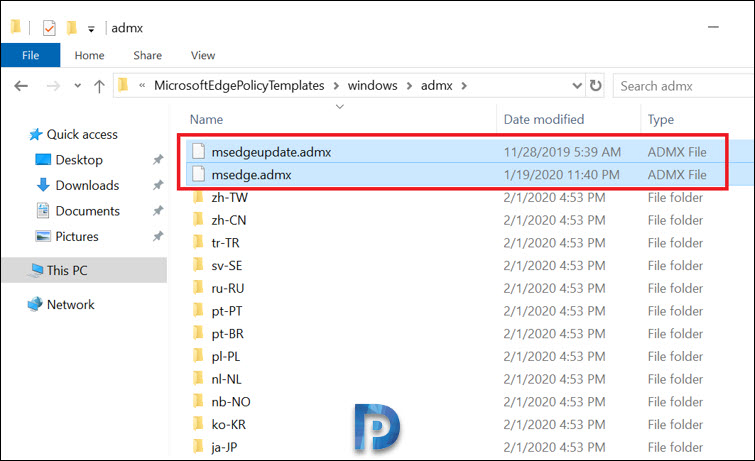Click the ru-RU folder icon
Viewport: 755px width, 461px height.
coord(198,288)
